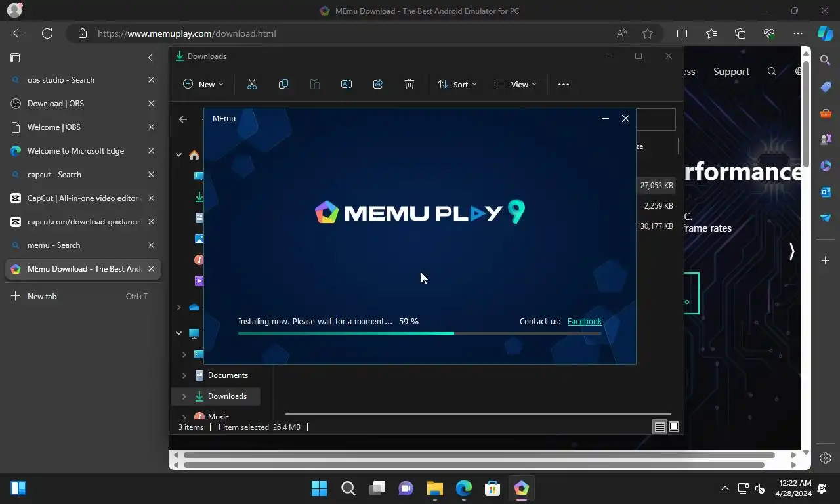
Task: Click the Paste icon in Downloads toolbar
Action: (315, 84)
